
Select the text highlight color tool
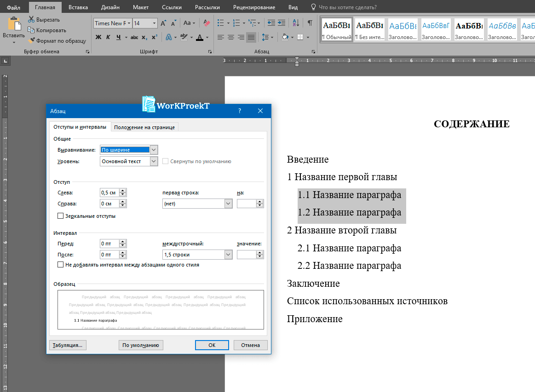pos(184,37)
